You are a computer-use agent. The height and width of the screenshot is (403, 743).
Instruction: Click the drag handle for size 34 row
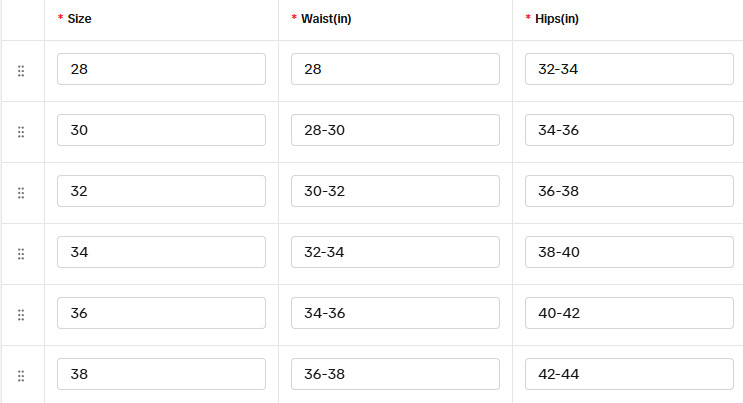click(x=21, y=254)
